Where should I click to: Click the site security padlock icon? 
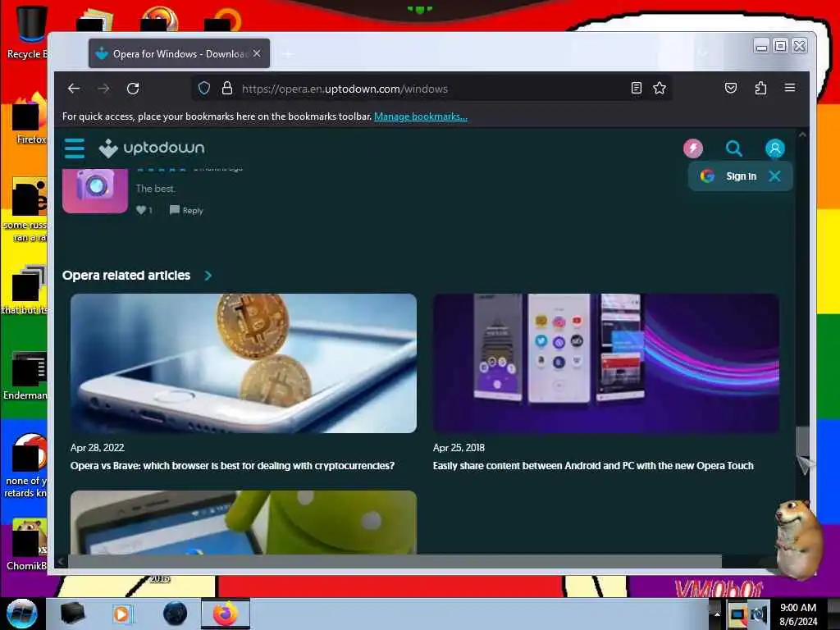tap(227, 89)
